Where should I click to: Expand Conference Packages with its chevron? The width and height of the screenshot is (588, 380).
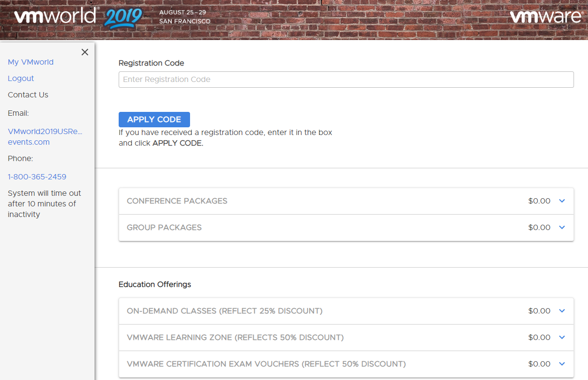(562, 201)
